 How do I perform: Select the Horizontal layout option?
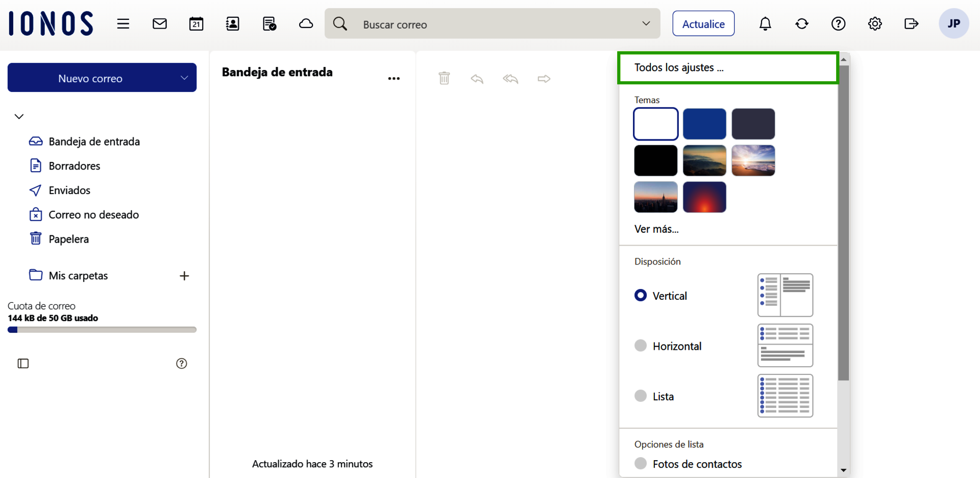click(641, 345)
